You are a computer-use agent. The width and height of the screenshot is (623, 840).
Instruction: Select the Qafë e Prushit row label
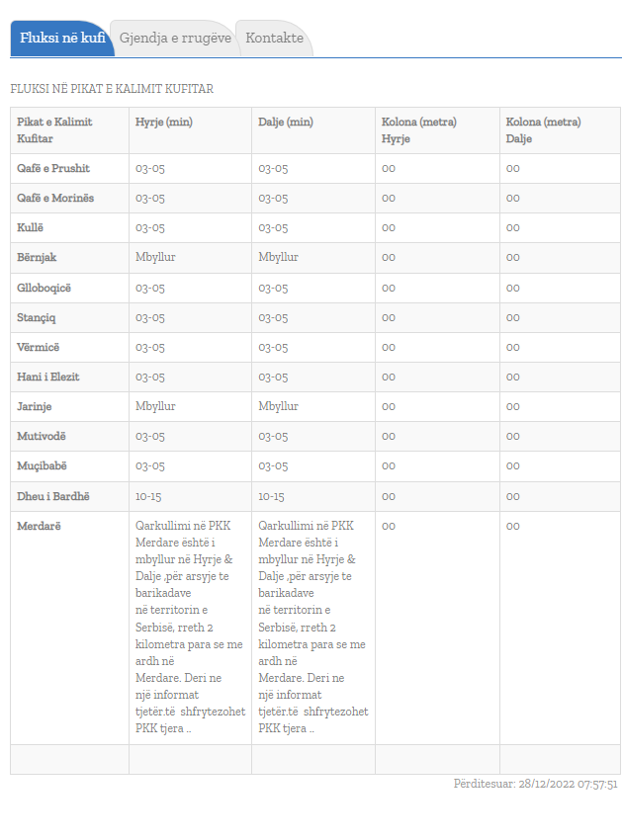[53, 169]
